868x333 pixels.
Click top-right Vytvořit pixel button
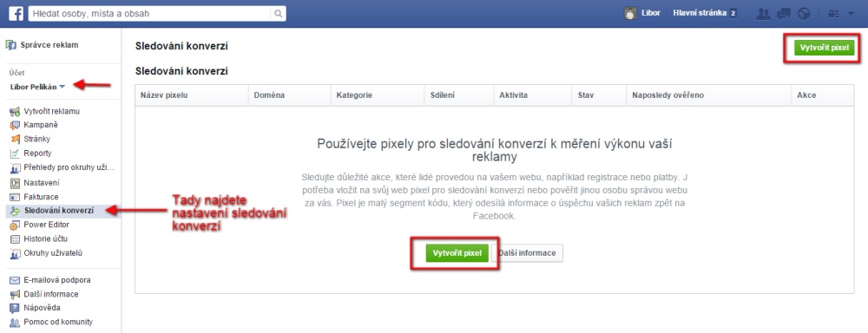825,48
